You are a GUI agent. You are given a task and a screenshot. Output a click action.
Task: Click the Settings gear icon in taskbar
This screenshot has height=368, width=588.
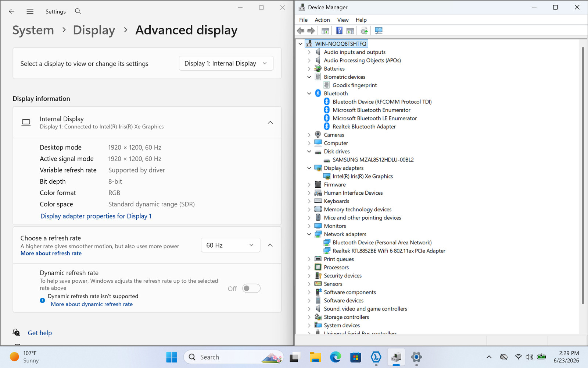416,357
